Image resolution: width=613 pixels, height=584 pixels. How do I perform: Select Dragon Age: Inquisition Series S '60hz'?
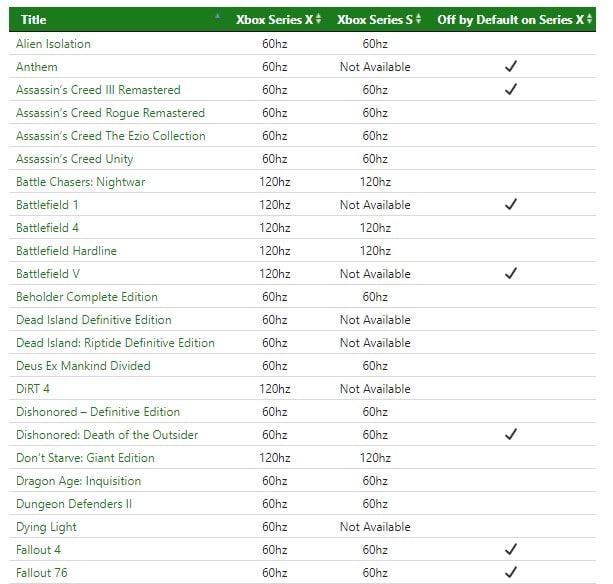(375, 481)
